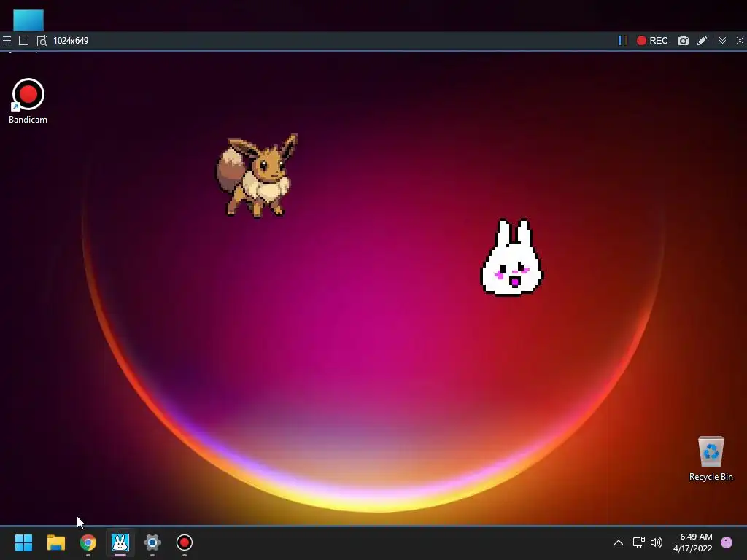Viewport: 747px width, 560px height.
Task: Select the rectangle capture mode icon
Action: point(23,41)
